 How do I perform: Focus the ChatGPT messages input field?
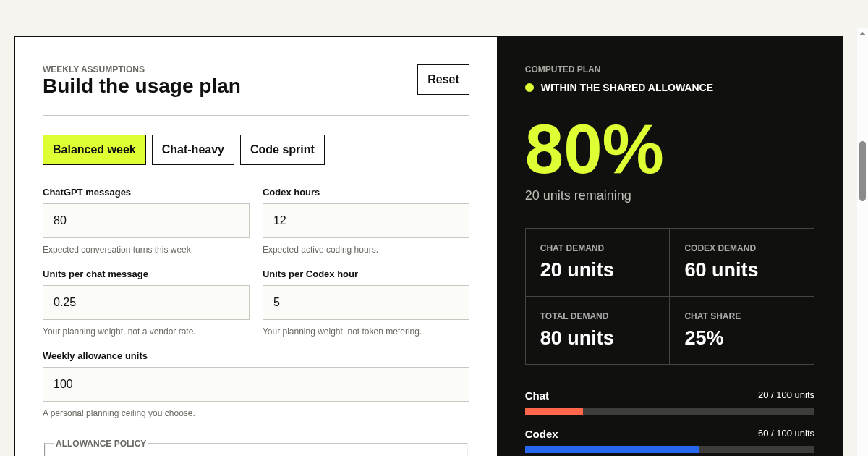tap(146, 221)
